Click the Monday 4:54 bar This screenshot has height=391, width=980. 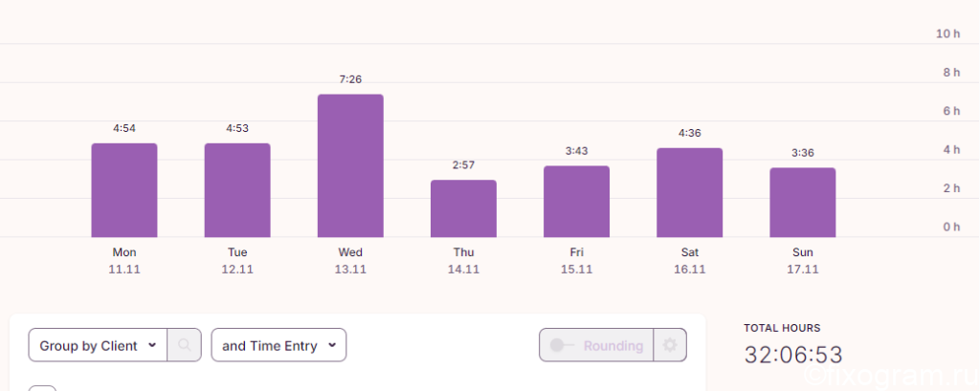(124, 190)
